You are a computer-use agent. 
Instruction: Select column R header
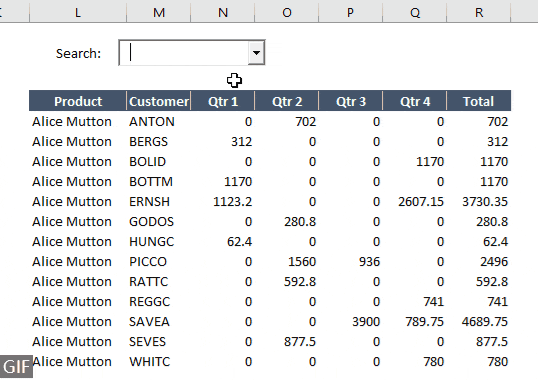[x=479, y=12]
